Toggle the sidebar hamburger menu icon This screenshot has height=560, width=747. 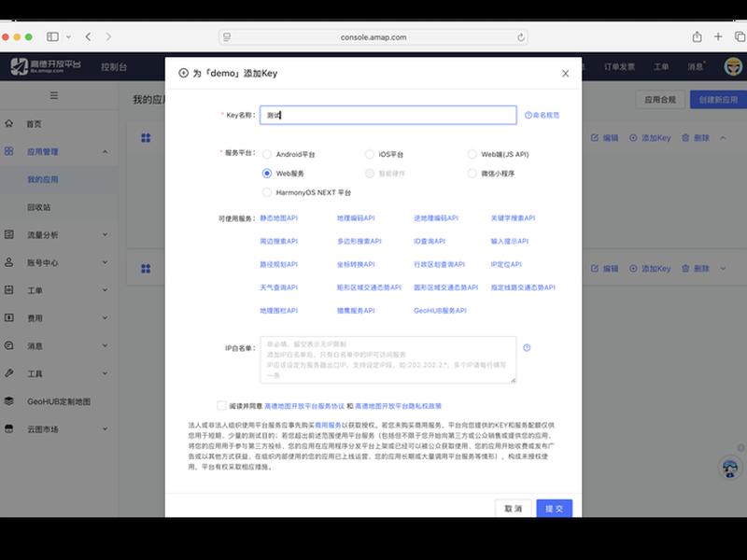pos(54,95)
